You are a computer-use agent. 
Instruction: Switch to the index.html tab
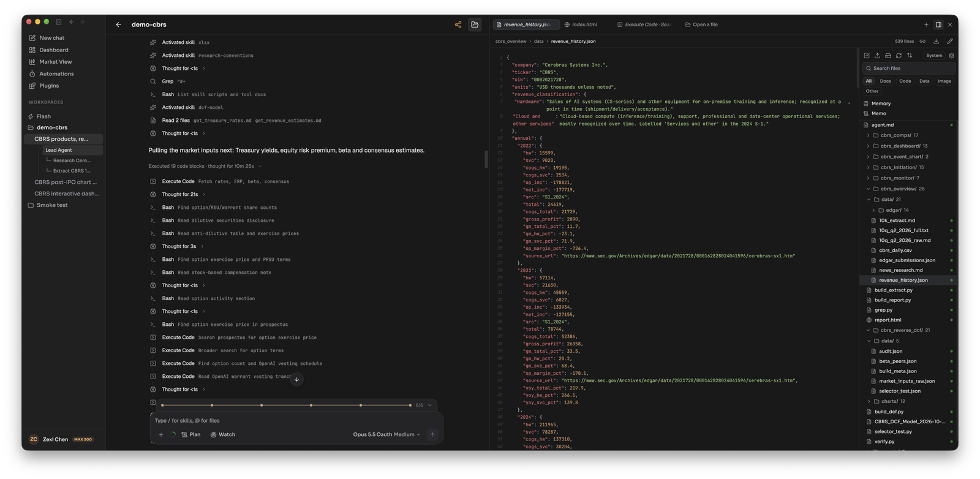581,25
